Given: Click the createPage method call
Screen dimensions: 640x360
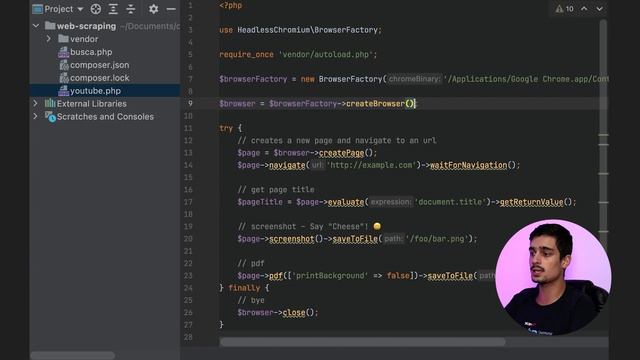Looking at the screenshot, I should (x=341, y=153).
